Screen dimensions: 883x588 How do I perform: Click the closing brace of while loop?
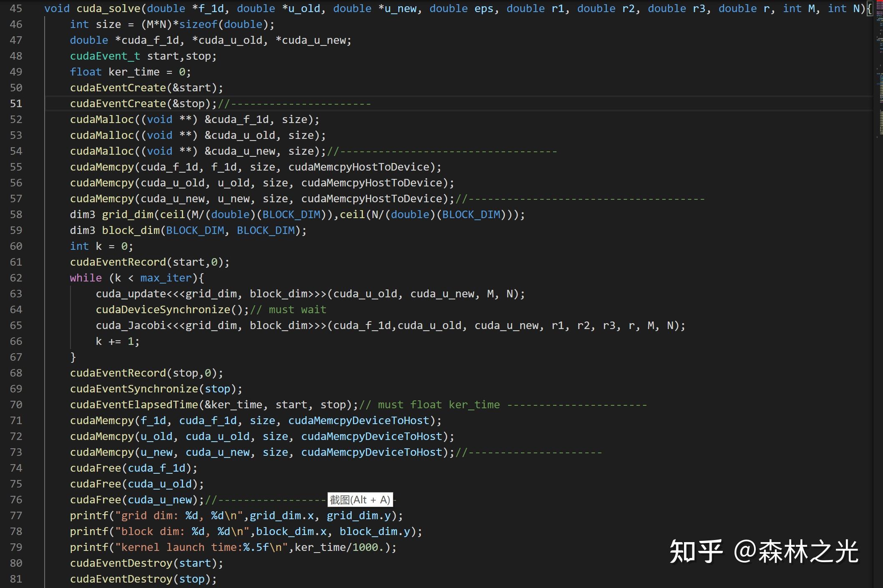(x=73, y=357)
